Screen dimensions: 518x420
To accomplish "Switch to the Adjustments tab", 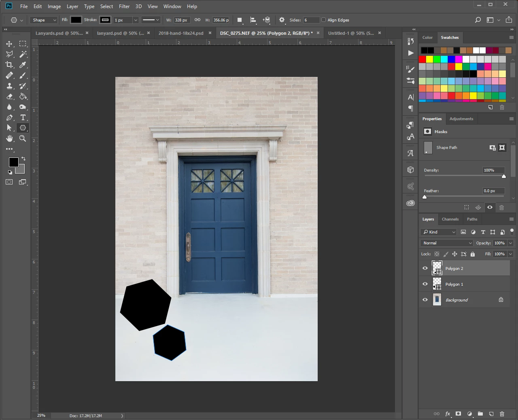I will [461, 119].
